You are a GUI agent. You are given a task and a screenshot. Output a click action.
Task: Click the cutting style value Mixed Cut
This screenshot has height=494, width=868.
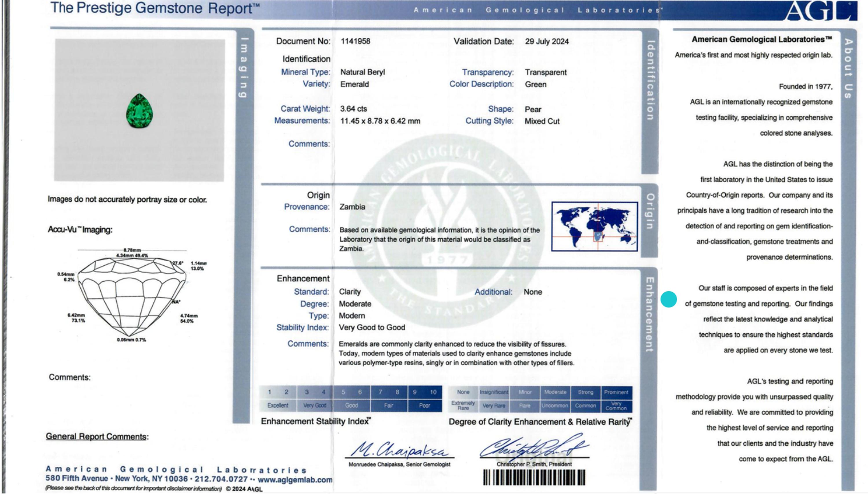(x=542, y=122)
